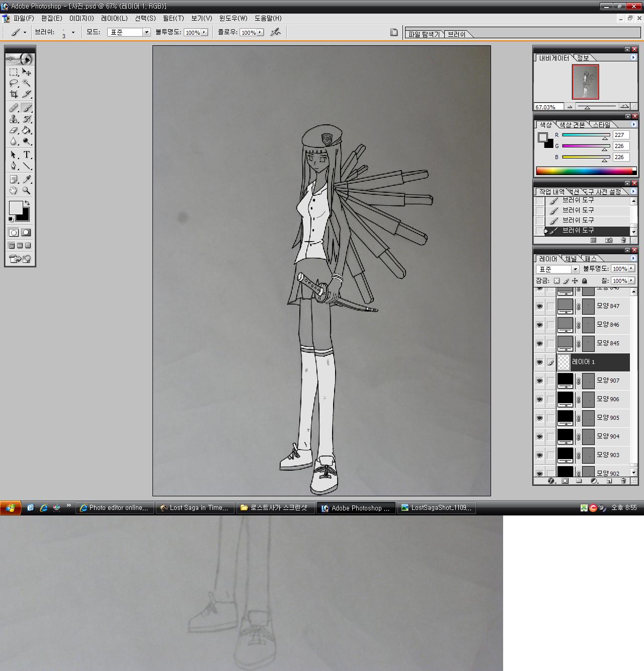Add a layer style from Layers panel
The height and width of the screenshot is (671, 644).
[x=551, y=481]
